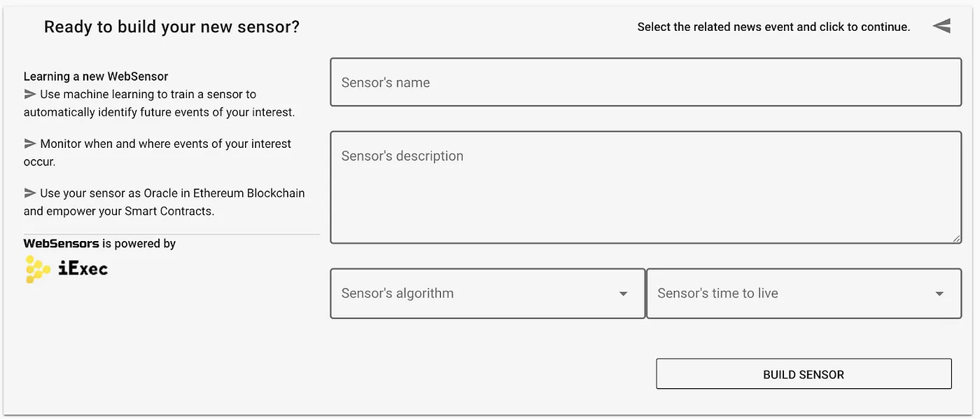This screenshot has width=980, height=419.
Task: Click the BUILD SENSOR button
Action: click(x=804, y=373)
